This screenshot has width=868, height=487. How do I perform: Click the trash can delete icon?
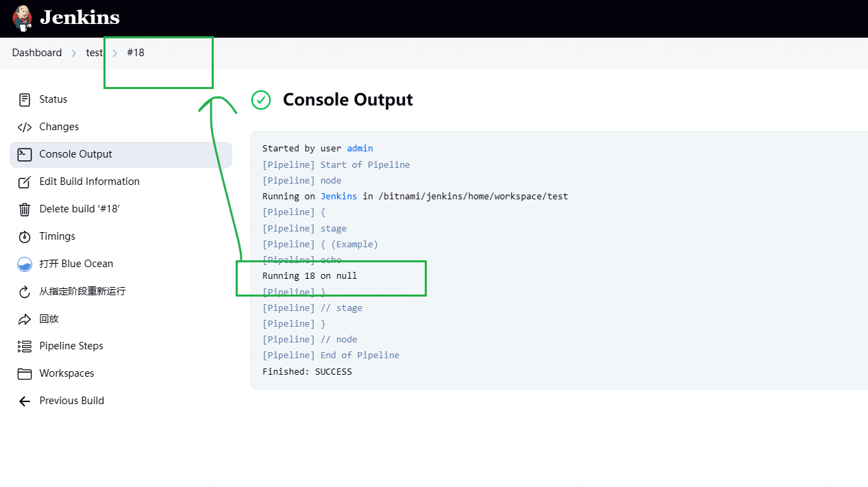pos(25,209)
